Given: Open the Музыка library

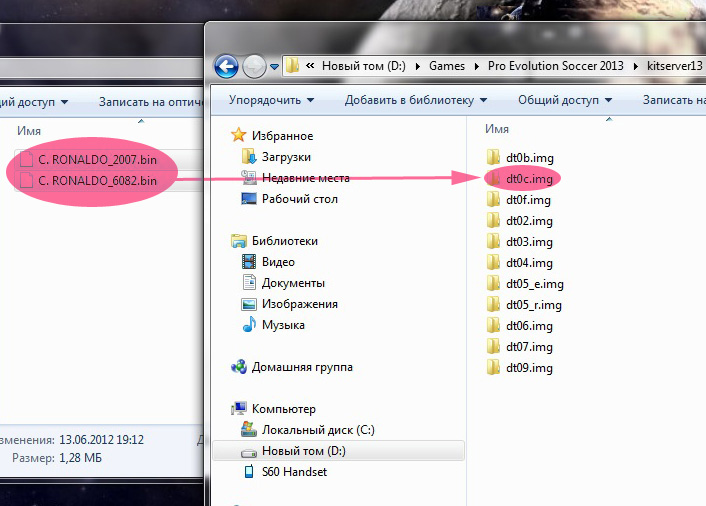Looking at the screenshot, I should coord(283,325).
